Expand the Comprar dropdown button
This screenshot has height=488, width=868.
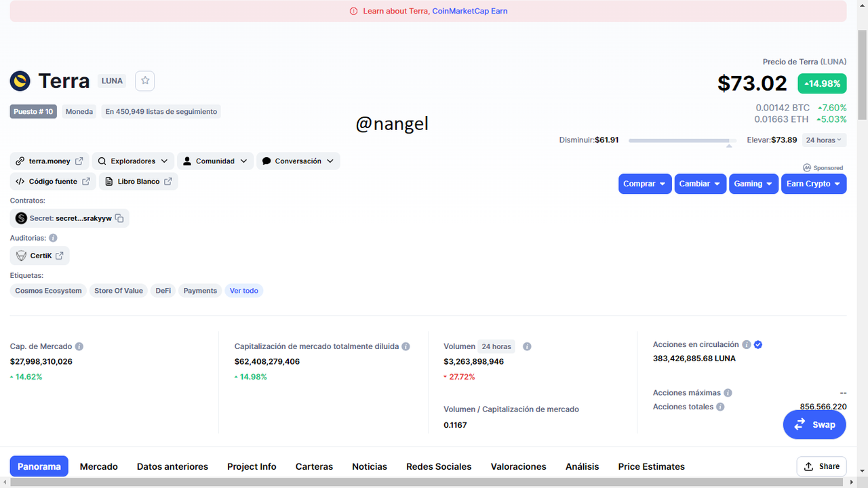click(x=645, y=184)
